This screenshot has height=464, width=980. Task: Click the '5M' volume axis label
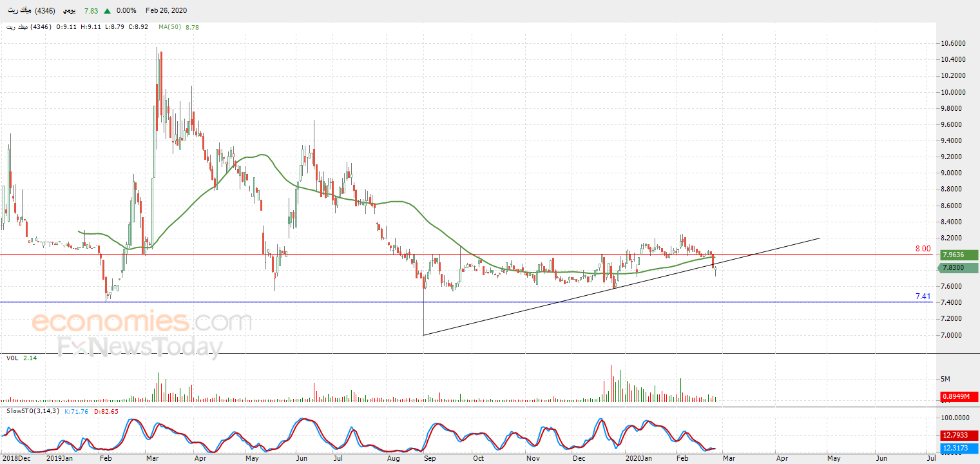(946, 379)
